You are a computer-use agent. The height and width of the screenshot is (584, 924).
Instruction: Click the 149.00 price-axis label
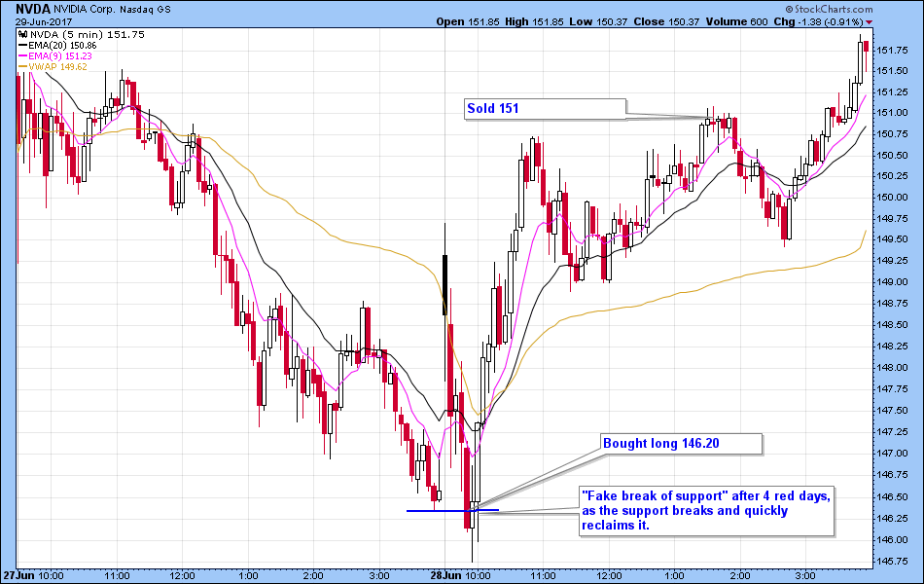[892, 282]
